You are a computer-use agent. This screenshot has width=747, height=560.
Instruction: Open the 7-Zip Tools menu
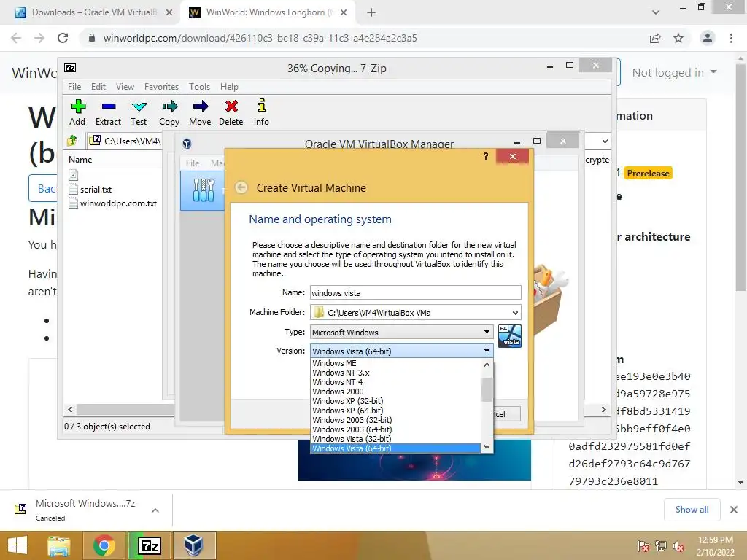point(199,87)
